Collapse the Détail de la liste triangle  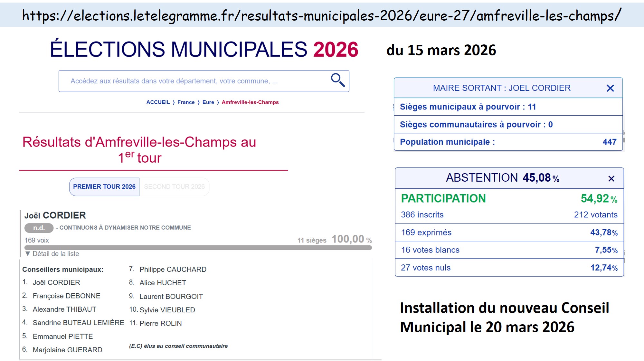point(28,254)
